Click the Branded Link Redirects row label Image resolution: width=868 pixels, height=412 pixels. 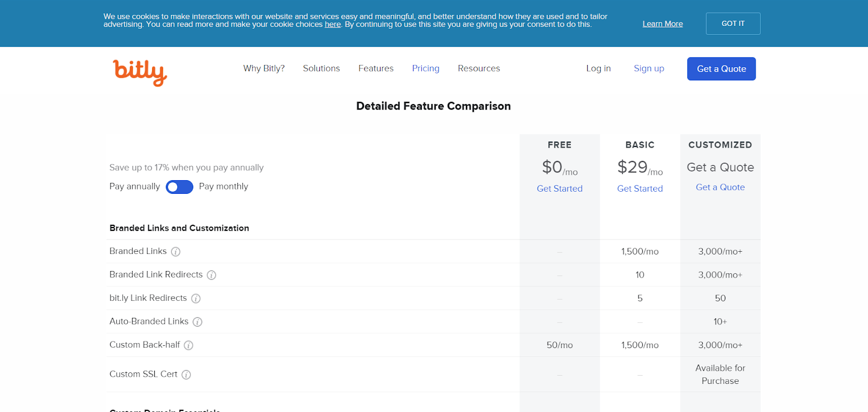pos(156,274)
